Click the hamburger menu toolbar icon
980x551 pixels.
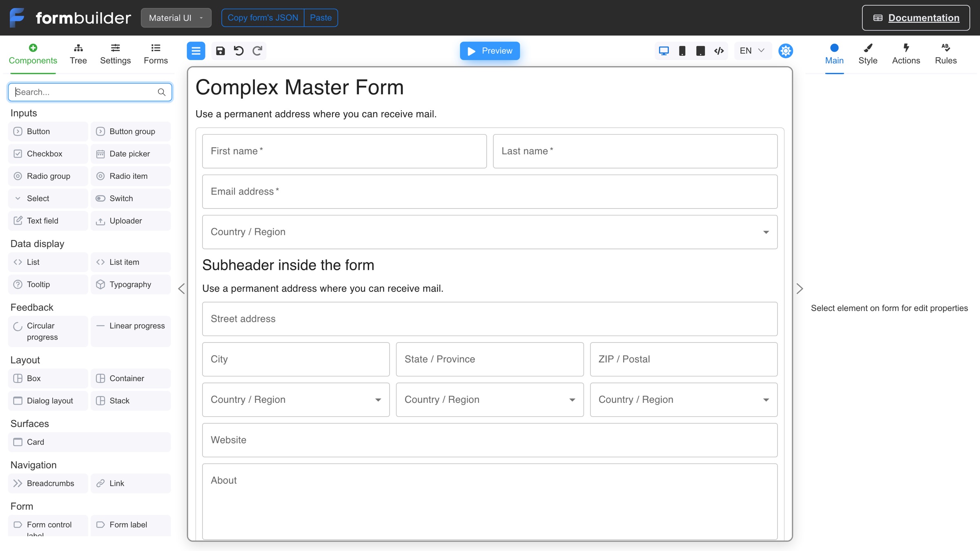196,51
